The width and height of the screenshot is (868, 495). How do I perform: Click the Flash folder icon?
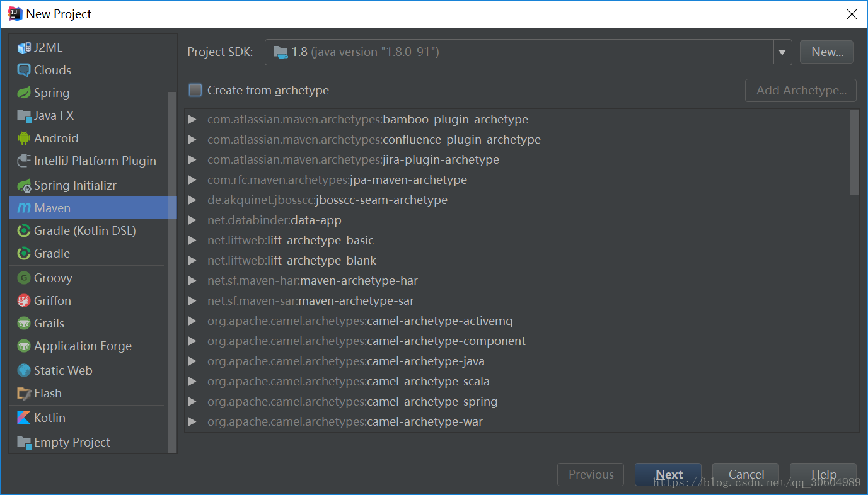tap(24, 394)
